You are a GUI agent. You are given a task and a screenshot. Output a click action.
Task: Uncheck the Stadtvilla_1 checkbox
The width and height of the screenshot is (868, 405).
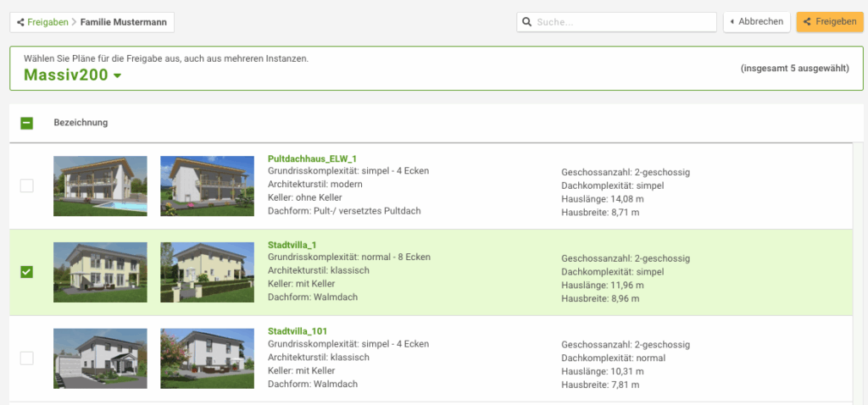click(26, 272)
